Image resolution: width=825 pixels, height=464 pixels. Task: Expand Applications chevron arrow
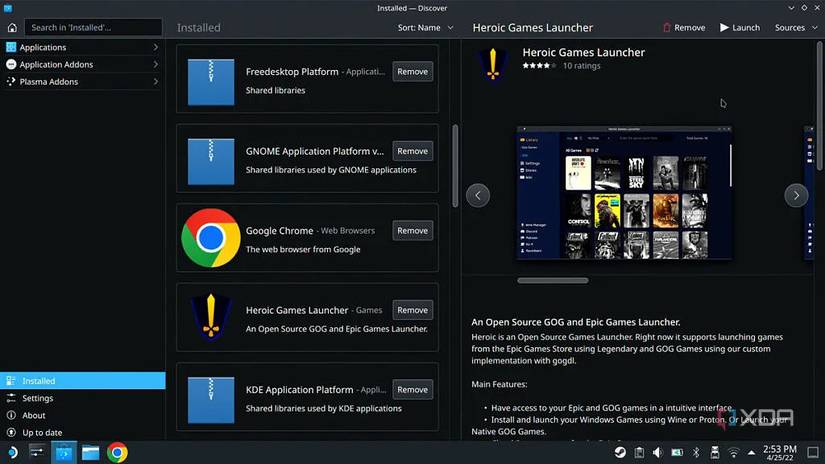click(155, 47)
